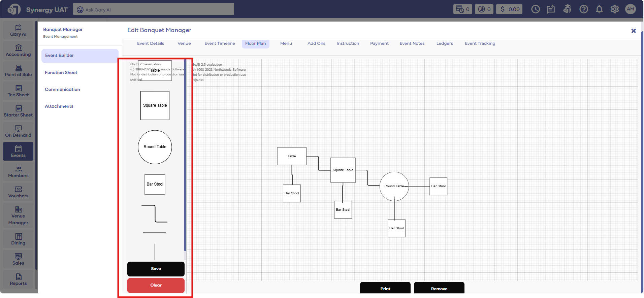Click the red Clear button

coord(156,285)
